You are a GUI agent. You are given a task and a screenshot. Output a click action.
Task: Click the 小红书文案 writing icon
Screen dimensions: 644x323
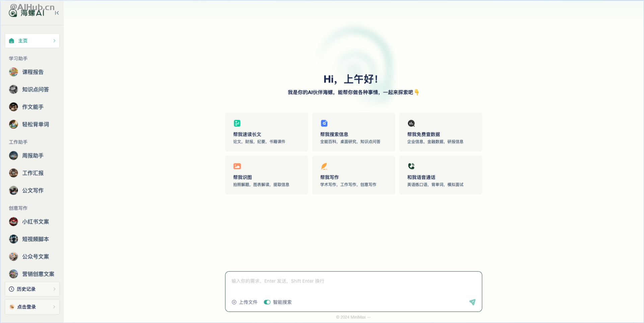tap(13, 221)
